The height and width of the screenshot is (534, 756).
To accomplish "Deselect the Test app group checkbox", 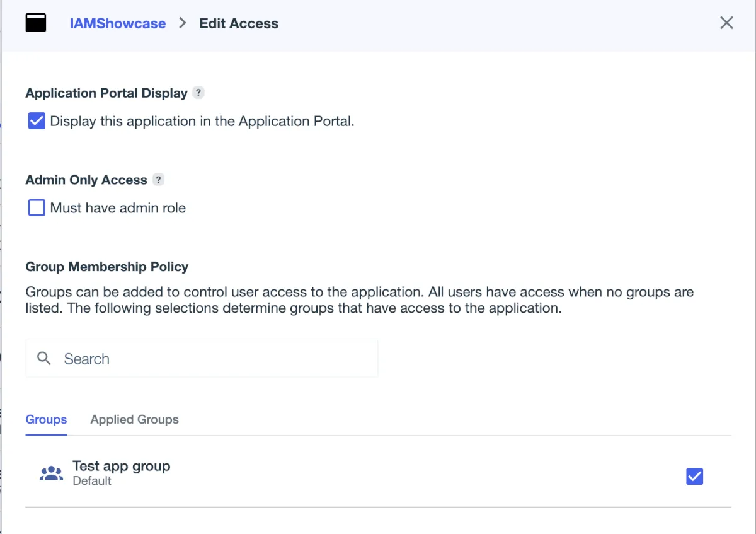I will coord(694,477).
